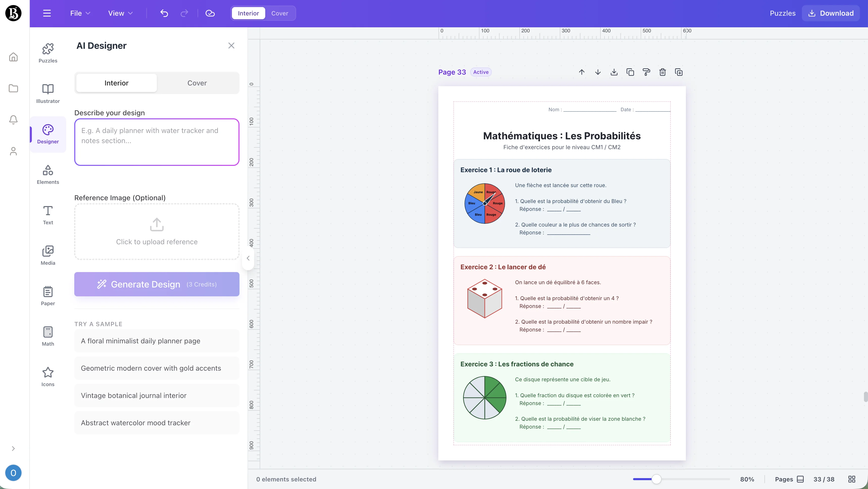Click the Download button

click(x=831, y=13)
